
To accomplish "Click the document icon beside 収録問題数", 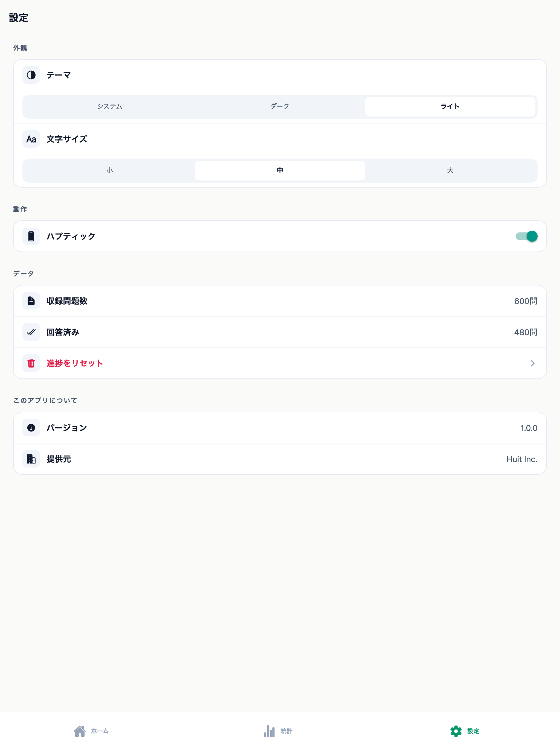I will click(31, 301).
